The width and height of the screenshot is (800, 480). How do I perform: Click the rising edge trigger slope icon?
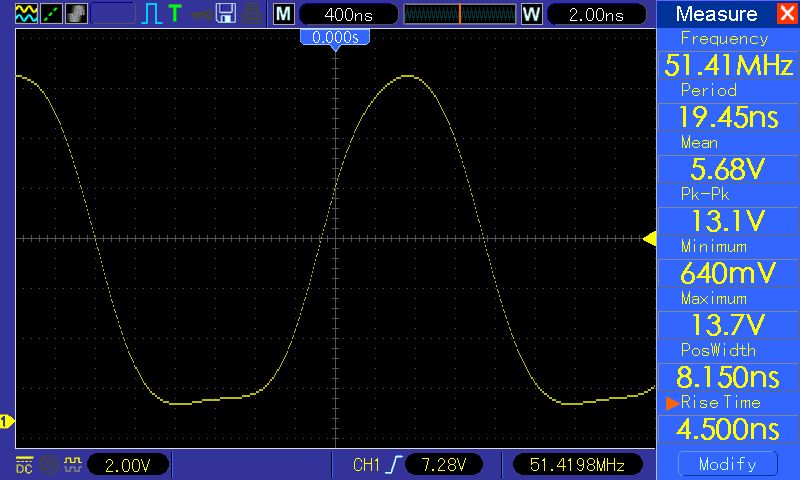pyautogui.click(x=393, y=464)
